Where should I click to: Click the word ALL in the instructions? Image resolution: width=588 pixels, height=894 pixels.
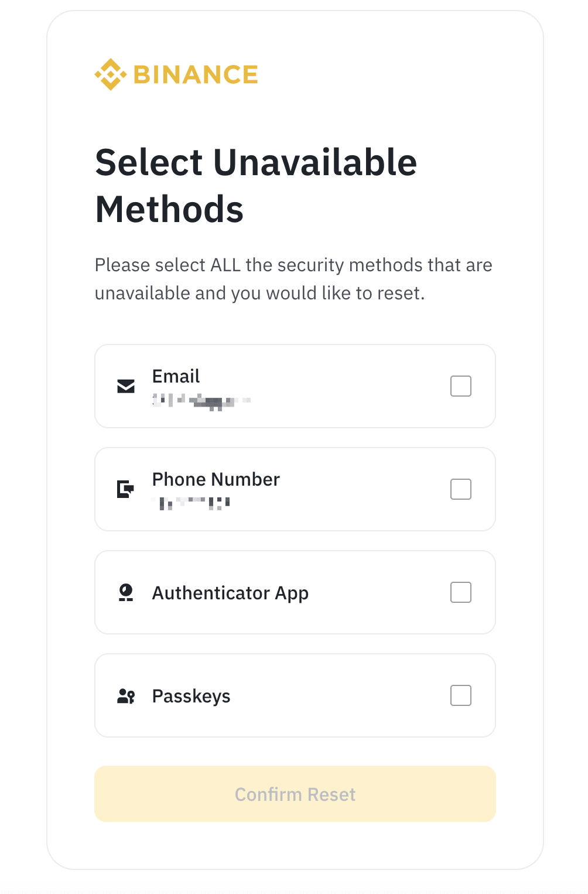click(x=225, y=265)
